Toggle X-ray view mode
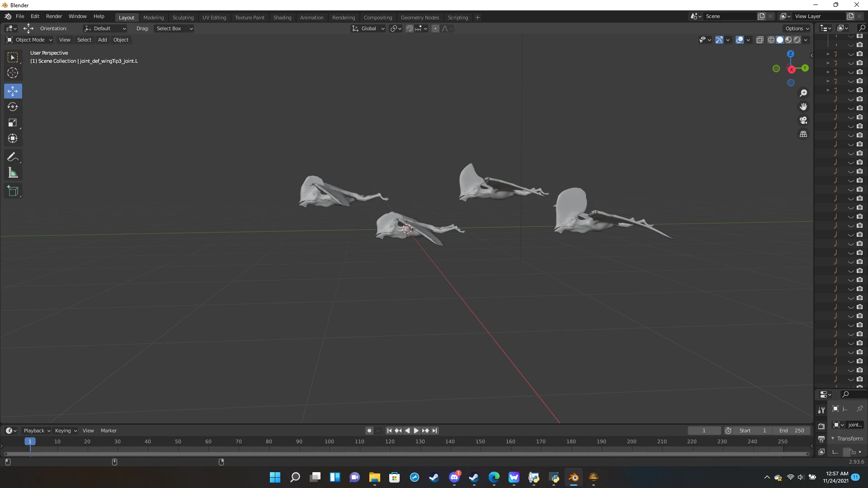 coord(760,40)
